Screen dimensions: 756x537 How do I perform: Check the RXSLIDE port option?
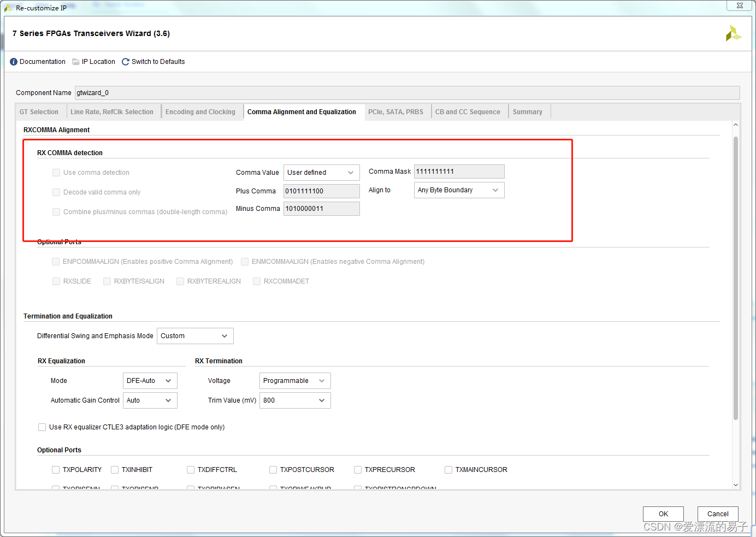[56, 281]
